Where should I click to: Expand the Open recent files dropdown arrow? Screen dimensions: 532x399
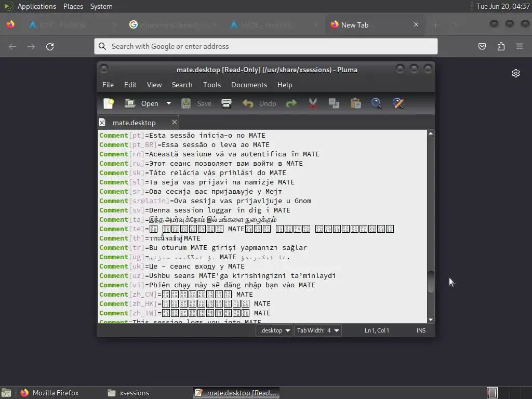pyautogui.click(x=169, y=103)
